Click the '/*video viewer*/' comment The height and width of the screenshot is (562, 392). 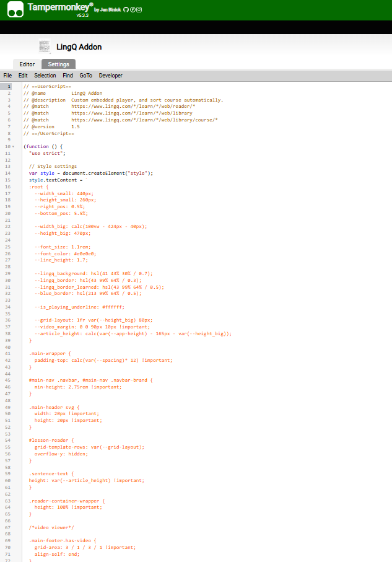[51, 527]
